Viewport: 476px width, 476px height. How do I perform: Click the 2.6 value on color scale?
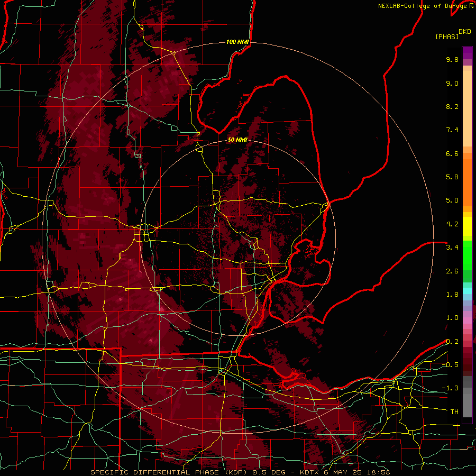click(452, 271)
